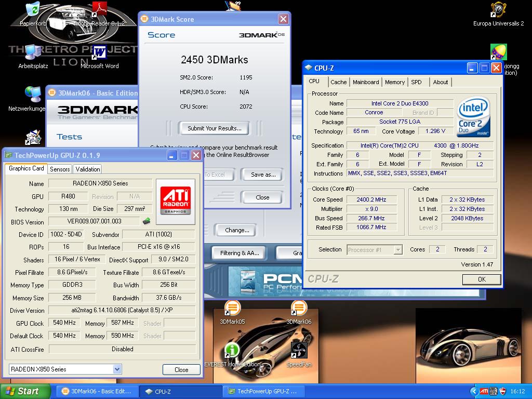Click the BIOS save chip icon in GPU-Z

coord(147,221)
